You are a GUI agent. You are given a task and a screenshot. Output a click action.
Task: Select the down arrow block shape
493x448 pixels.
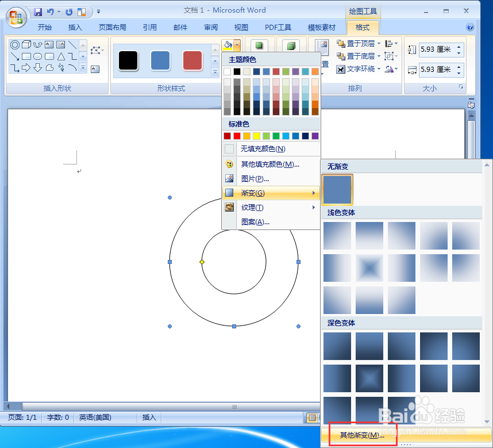tap(38, 68)
